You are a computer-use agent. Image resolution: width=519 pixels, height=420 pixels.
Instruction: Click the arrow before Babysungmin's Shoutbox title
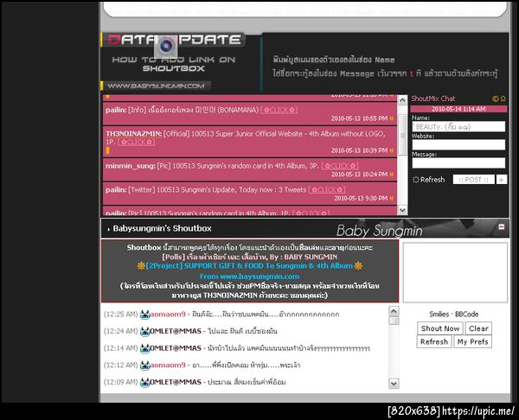point(109,229)
